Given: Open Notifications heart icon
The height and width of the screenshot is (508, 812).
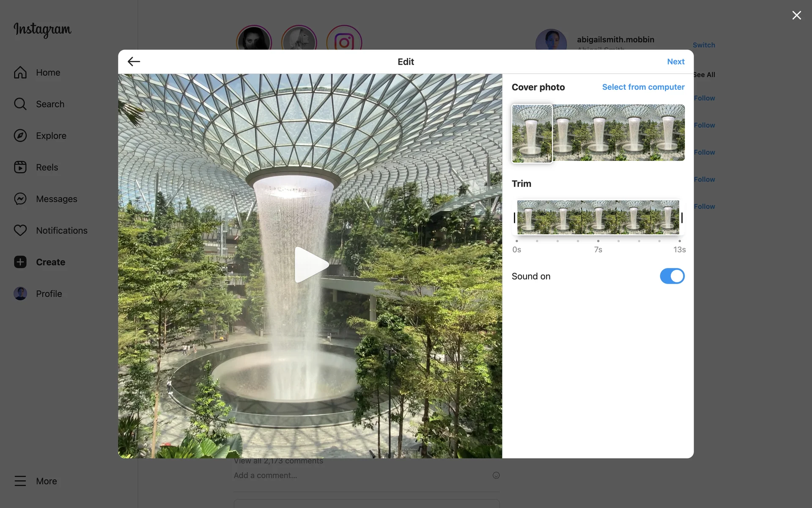Looking at the screenshot, I should click(x=20, y=230).
